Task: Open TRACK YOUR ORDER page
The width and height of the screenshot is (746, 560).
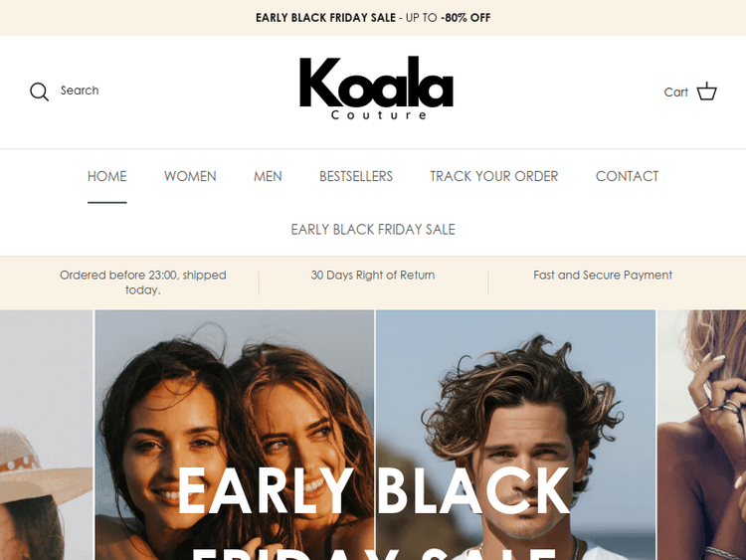Action: pos(493,176)
